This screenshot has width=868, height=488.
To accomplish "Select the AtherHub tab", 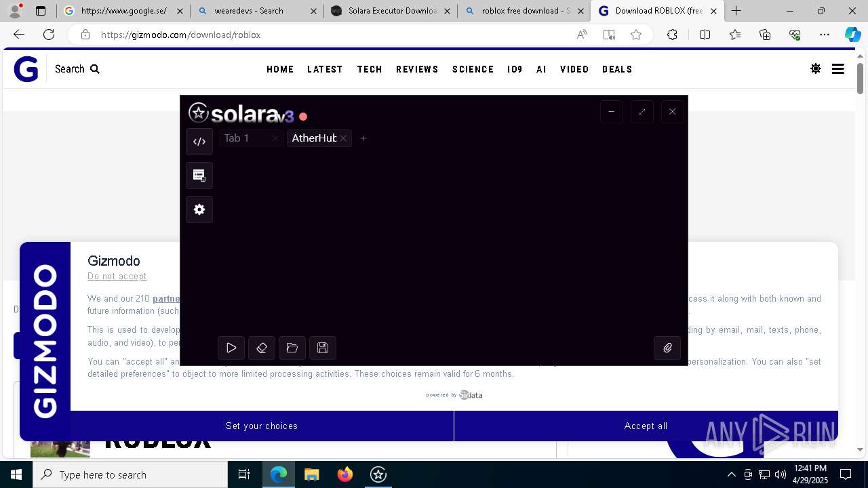I will point(314,138).
